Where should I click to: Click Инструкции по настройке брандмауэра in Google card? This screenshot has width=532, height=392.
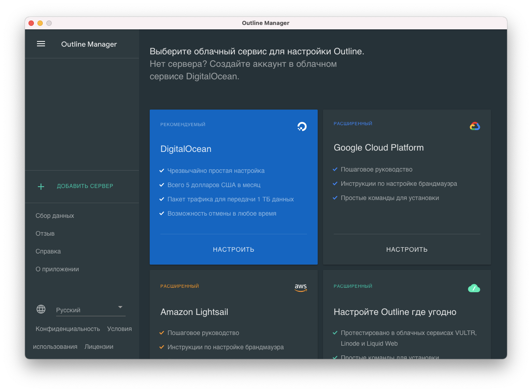click(x=399, y=184)
